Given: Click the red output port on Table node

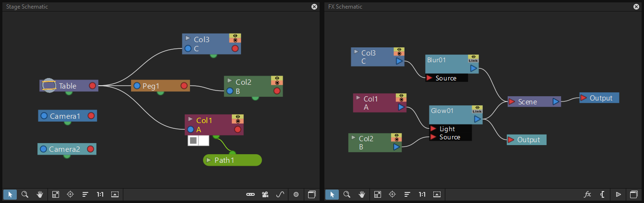Looking at the screenshot, I should 92,86.
